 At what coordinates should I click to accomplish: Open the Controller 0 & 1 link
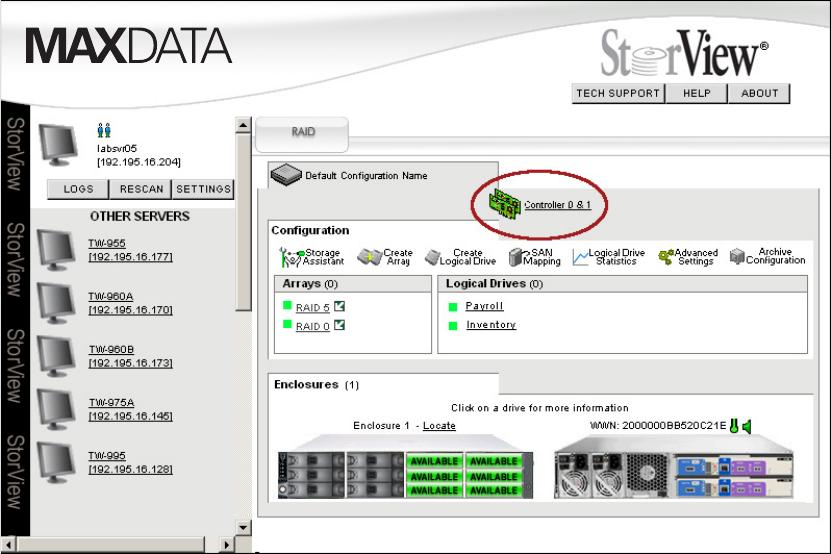pos(557,205)
